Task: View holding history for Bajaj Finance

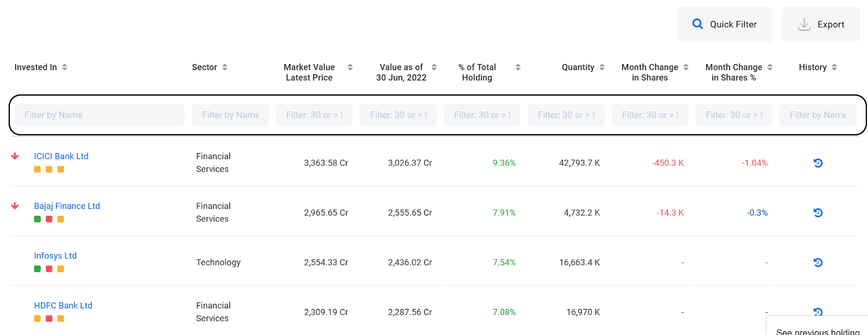Action: pos(818,213)
